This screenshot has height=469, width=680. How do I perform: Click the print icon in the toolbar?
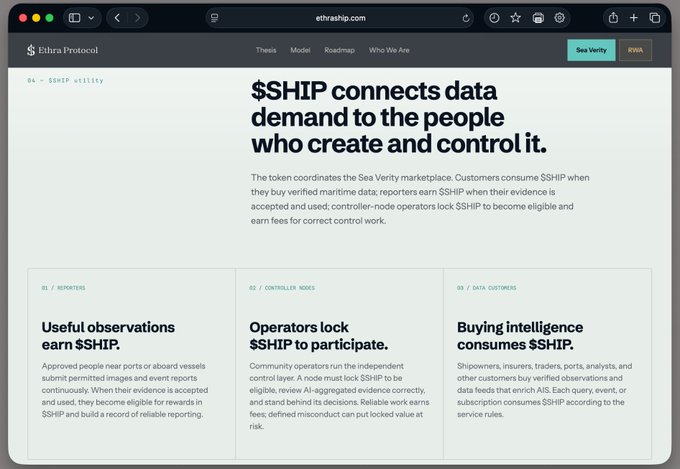coord(538,18)
